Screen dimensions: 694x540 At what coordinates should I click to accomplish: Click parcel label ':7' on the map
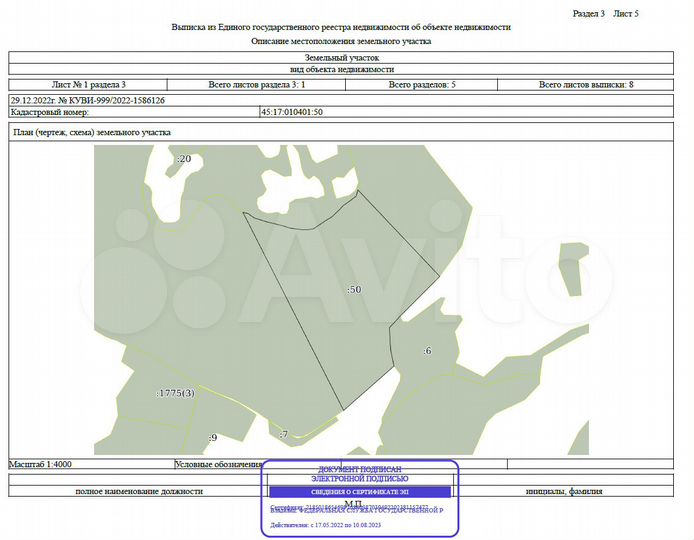[x=284, y=434]
